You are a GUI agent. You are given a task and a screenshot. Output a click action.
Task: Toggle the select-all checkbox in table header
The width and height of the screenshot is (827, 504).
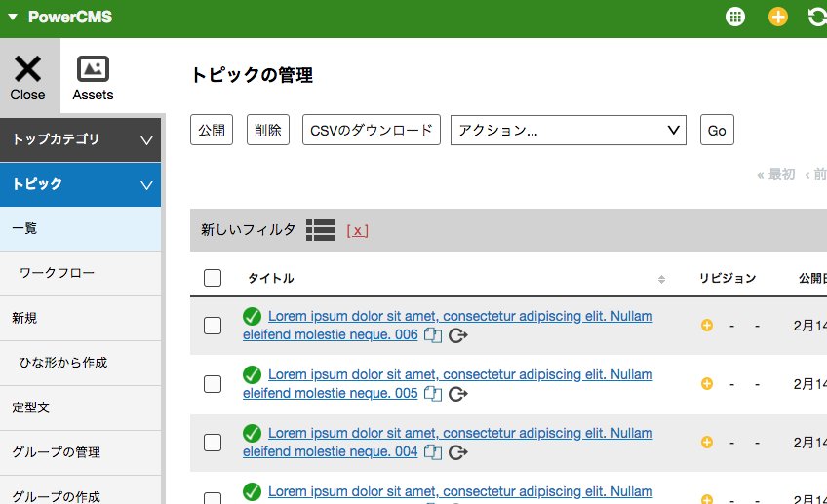[213, 278]
